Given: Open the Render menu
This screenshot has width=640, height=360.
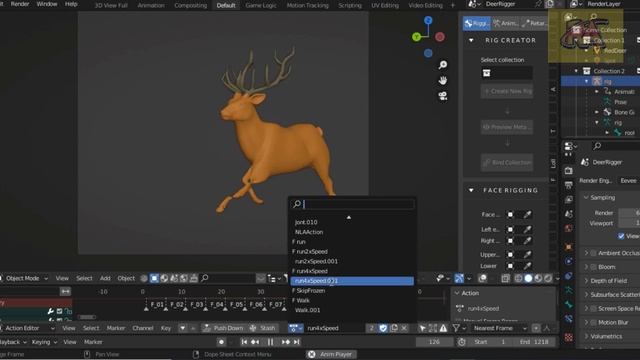Looking at the screenshot, I should click(20, 4).
